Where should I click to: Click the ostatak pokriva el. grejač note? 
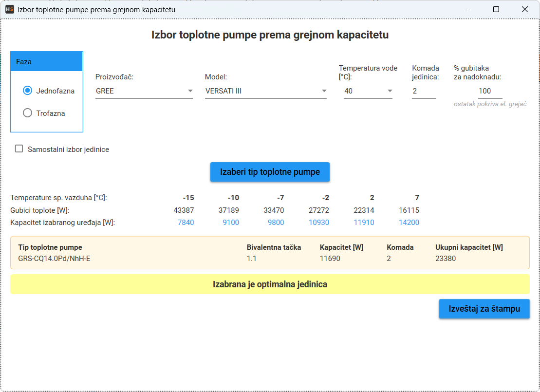pos(490,104)
